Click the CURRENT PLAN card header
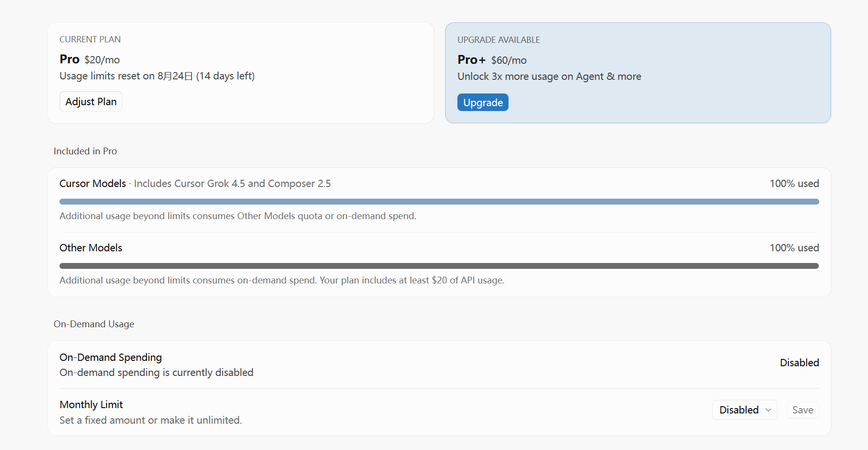 (90, 39)
